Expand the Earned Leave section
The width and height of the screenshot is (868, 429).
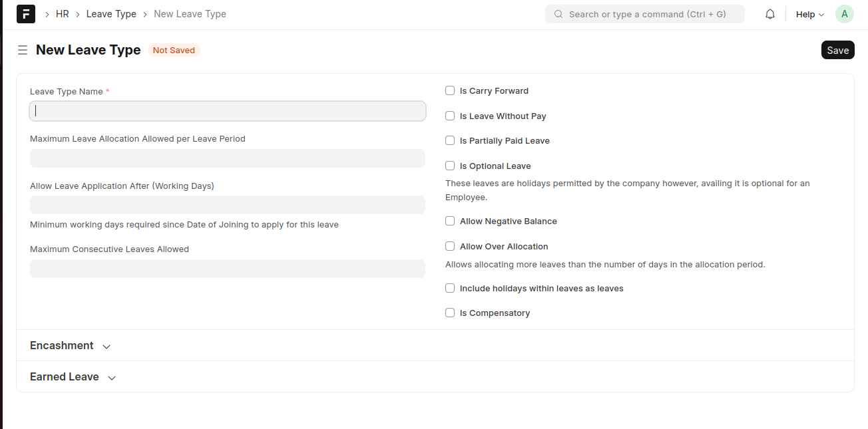coord(73,377)
